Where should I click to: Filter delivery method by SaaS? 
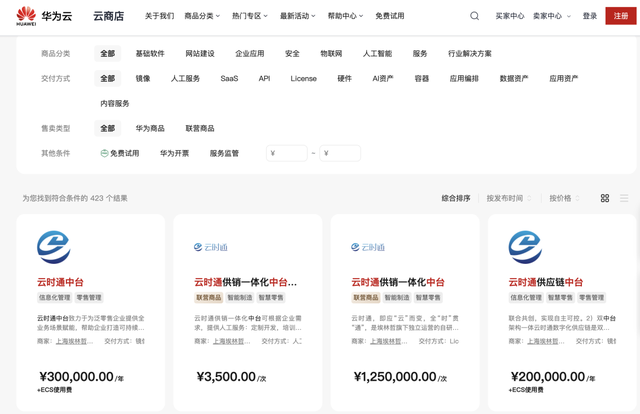pos(229,78)
